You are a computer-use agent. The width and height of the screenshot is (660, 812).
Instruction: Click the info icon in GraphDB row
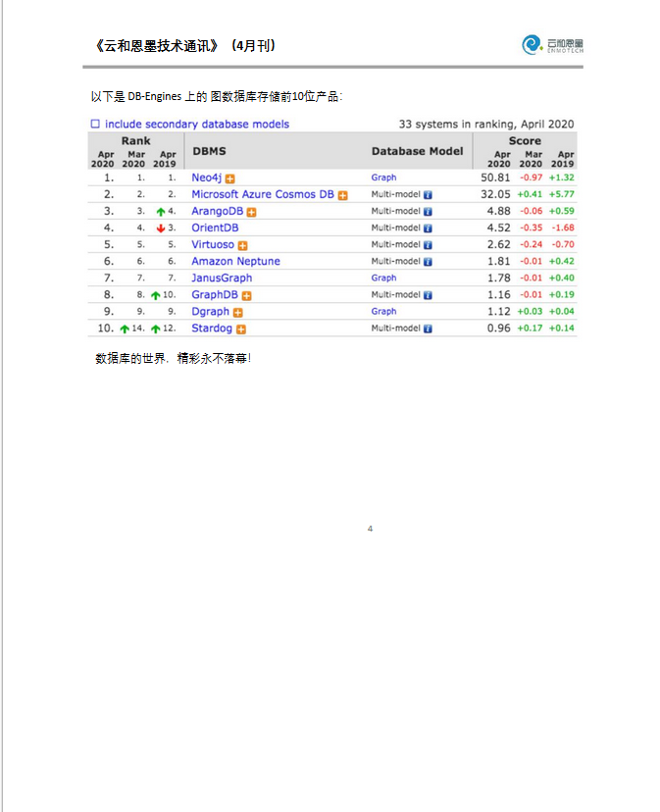[x=428, y=295]
